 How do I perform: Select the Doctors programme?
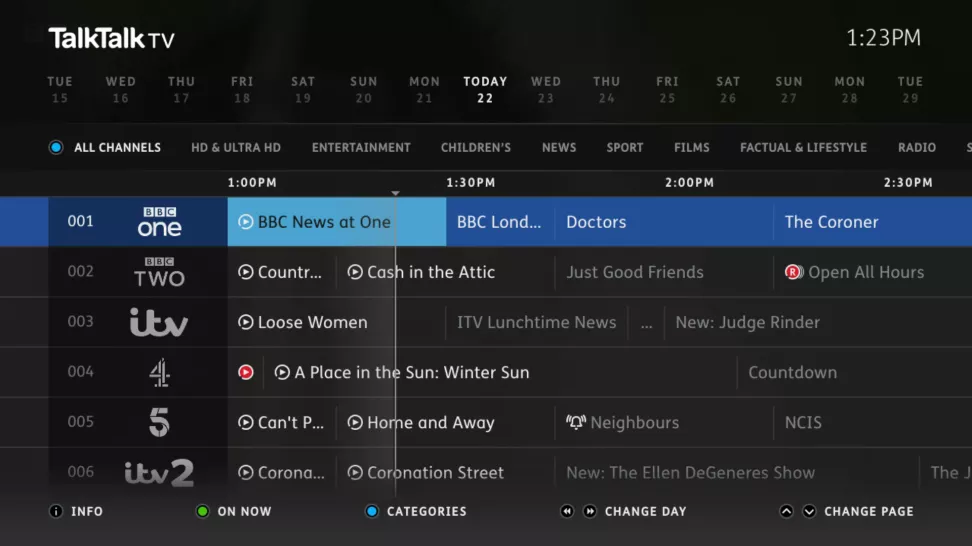(x=664, y=222)
